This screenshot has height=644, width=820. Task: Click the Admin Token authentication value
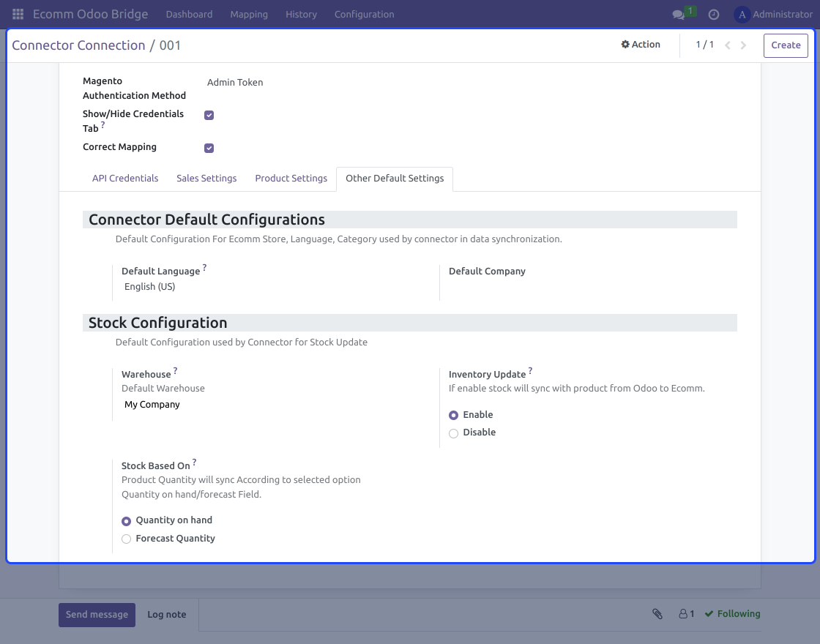[x=235, y=83]
